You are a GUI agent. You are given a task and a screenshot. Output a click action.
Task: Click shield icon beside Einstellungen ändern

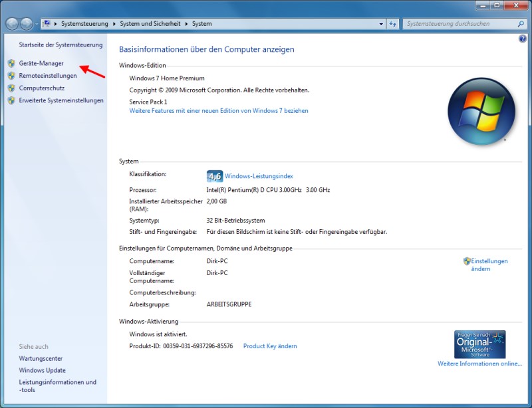[x=467, y=260]
